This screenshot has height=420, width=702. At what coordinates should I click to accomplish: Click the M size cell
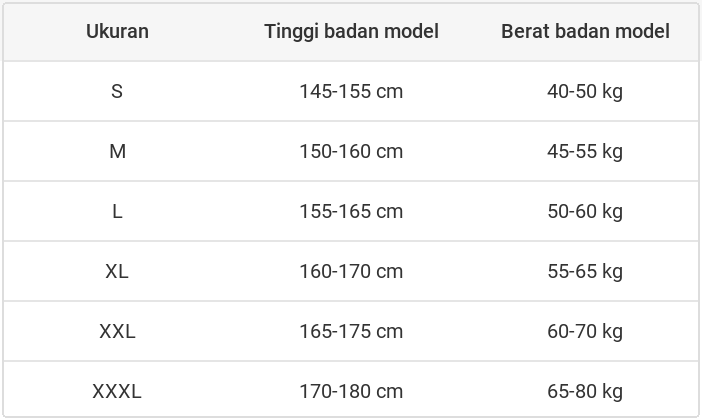117,151
